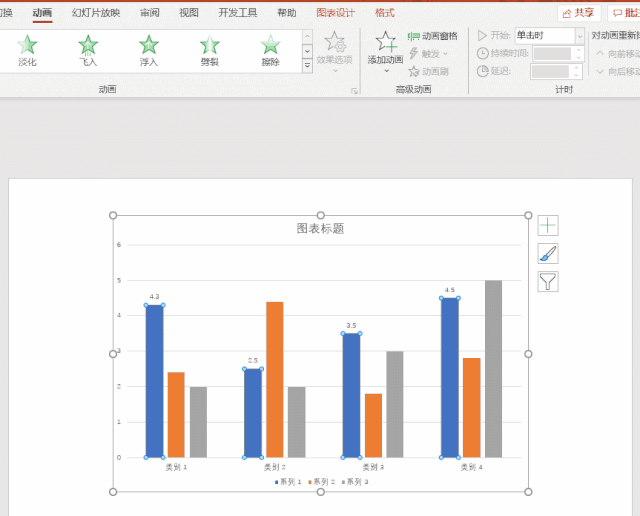The height and width of the screenshot is (516, 640).
Task: Open chart filters funnel button
Action: click(x=548, y=281)
